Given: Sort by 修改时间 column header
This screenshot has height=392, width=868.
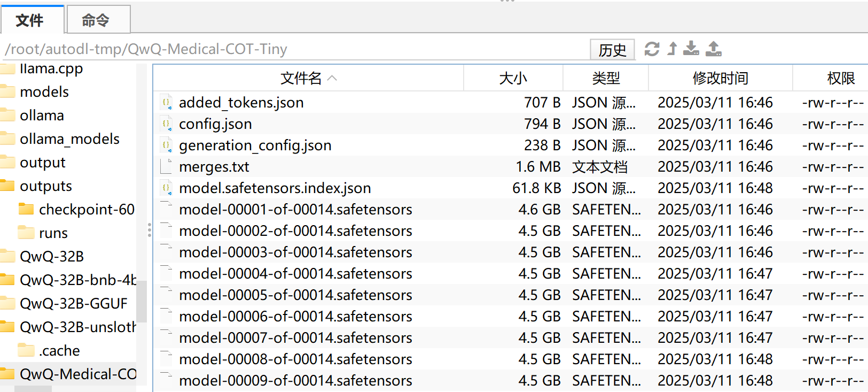Looking at the screenshot, I should (x=720, y=78).
